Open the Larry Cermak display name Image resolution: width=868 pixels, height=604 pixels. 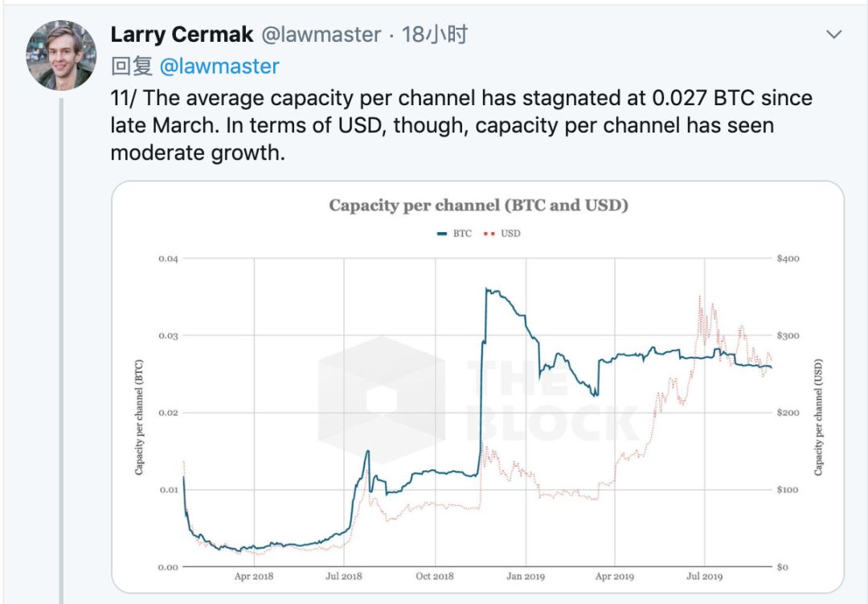point(182,35)
